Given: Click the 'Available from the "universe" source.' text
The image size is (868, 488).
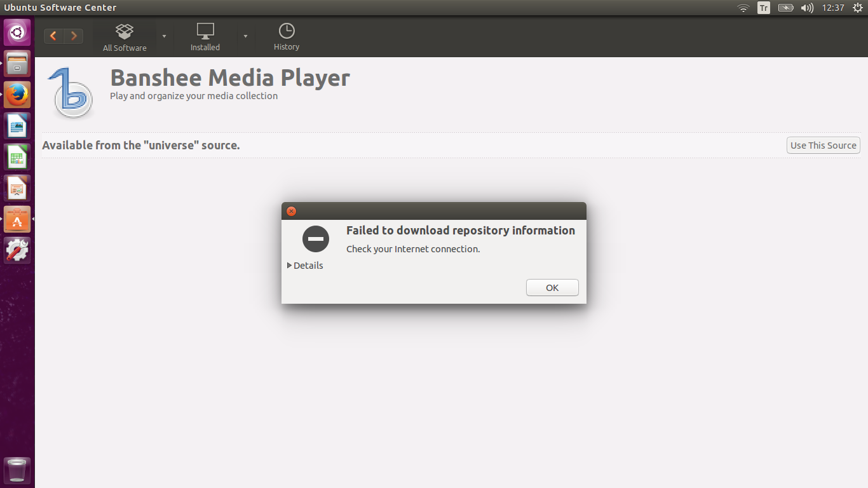Looking at the screenshot, I should point(141,146).
